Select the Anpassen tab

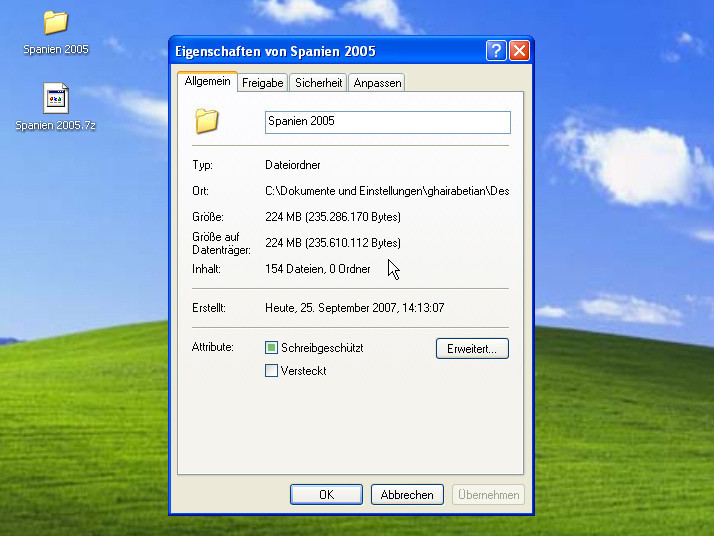(377, 83)
